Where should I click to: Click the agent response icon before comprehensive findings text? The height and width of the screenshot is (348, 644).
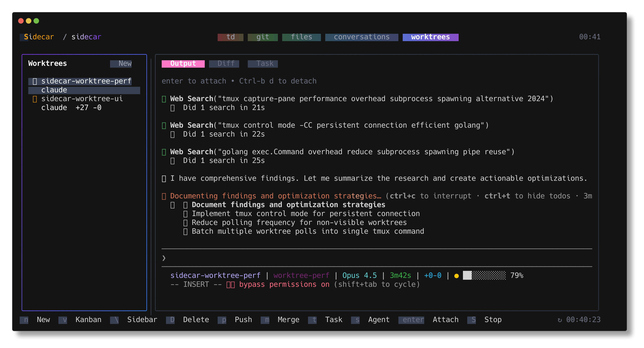coord(164,178)
